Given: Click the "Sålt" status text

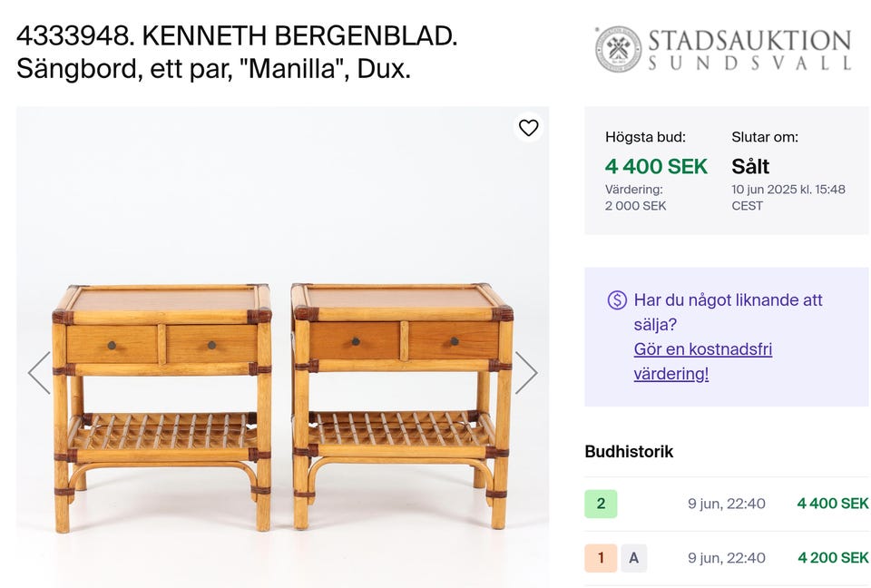Looking at the screenshot, I should click(x=750, y=167).
